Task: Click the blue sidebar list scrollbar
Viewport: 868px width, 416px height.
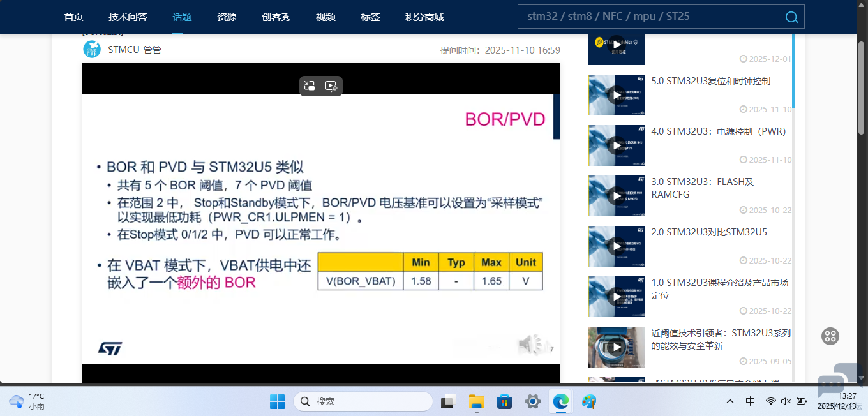Action: coord(793,70)
